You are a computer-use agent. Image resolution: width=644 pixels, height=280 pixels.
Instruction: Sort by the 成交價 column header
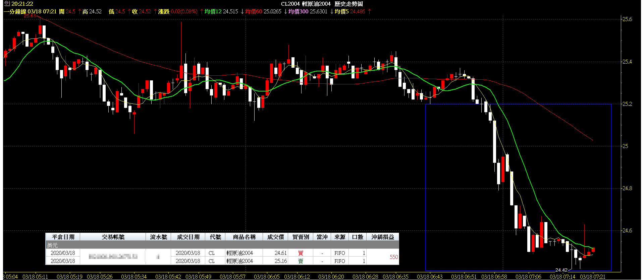275,237
